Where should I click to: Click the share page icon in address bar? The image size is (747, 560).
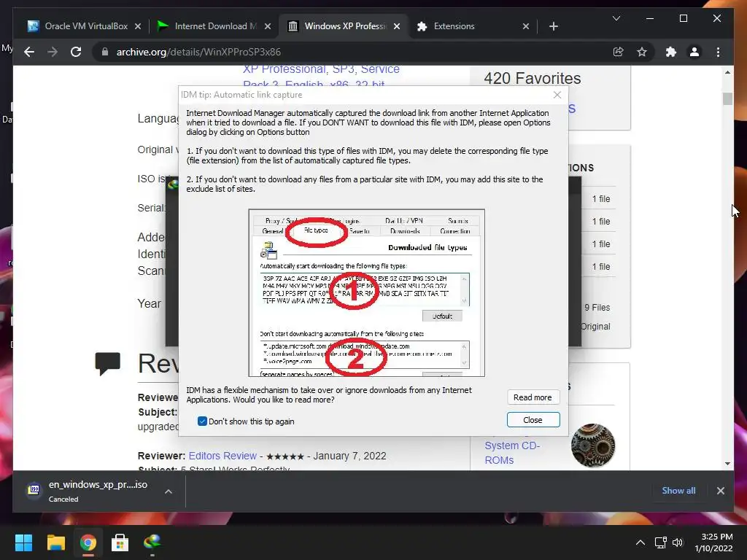(619, 52)
